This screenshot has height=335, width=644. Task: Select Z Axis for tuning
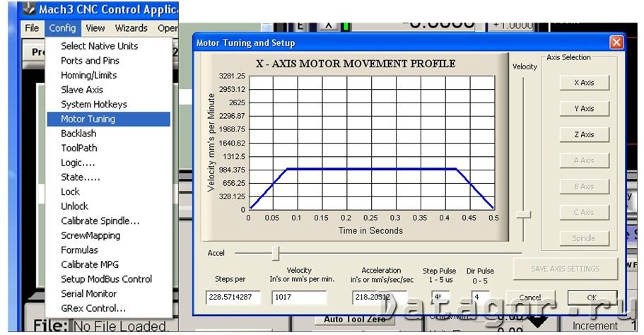tap(584, 135)
